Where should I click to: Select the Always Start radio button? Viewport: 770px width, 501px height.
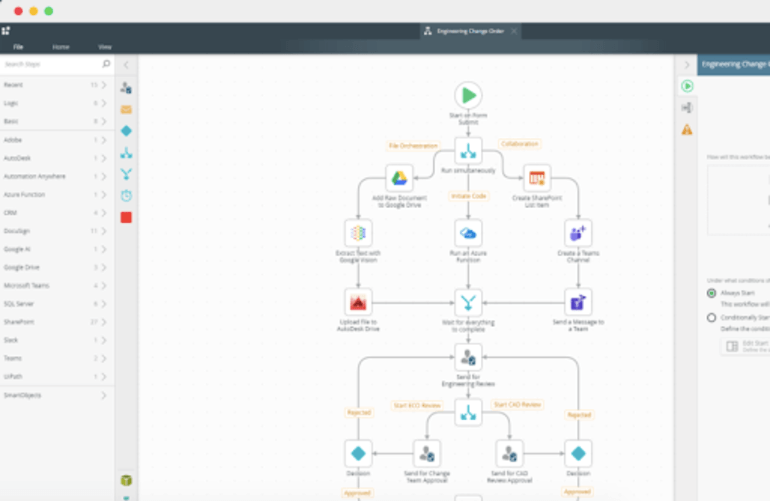pyautogui.click(x=711, y=293)
